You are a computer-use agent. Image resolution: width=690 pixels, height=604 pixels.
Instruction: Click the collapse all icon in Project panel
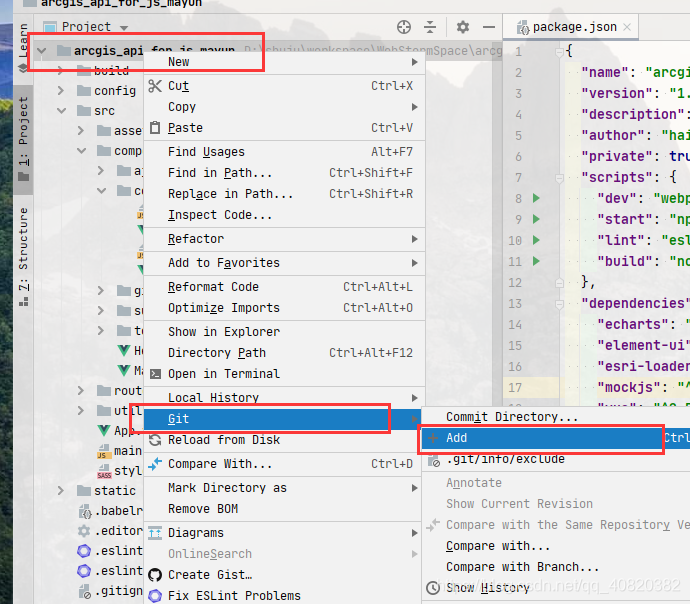pos(430,27)
